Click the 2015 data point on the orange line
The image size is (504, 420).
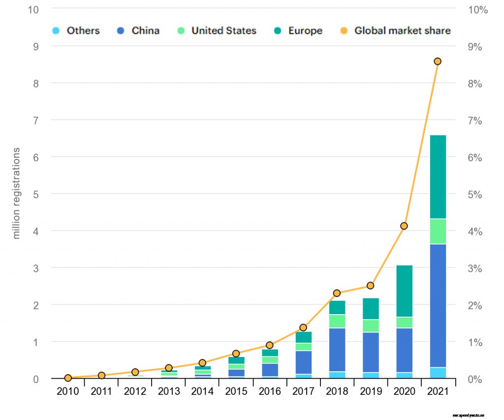(236, 354)
